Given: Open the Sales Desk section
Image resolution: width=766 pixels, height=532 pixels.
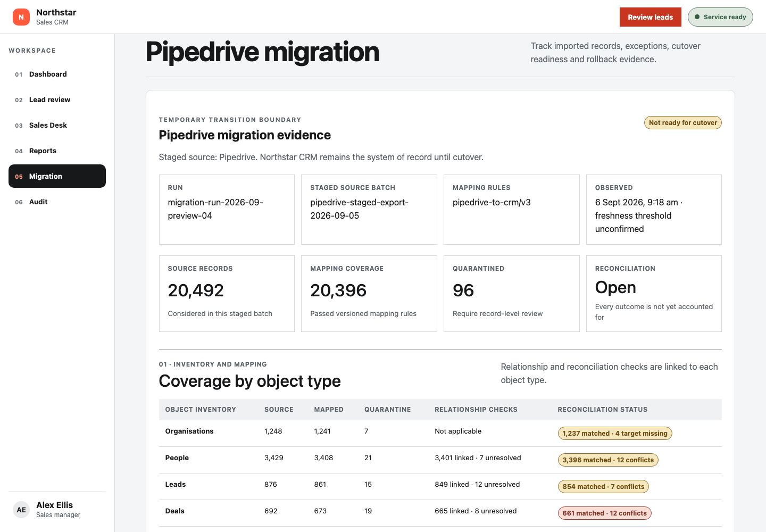Looking at the screenshot, I should coord(57,125).
